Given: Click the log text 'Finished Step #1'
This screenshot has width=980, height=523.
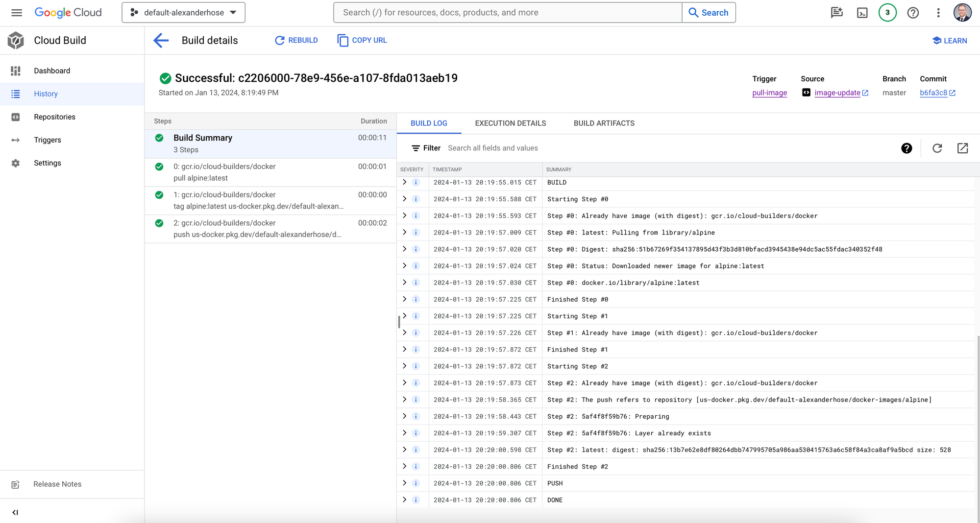Looking at the screenshot, I should click(x=577, y=350).
